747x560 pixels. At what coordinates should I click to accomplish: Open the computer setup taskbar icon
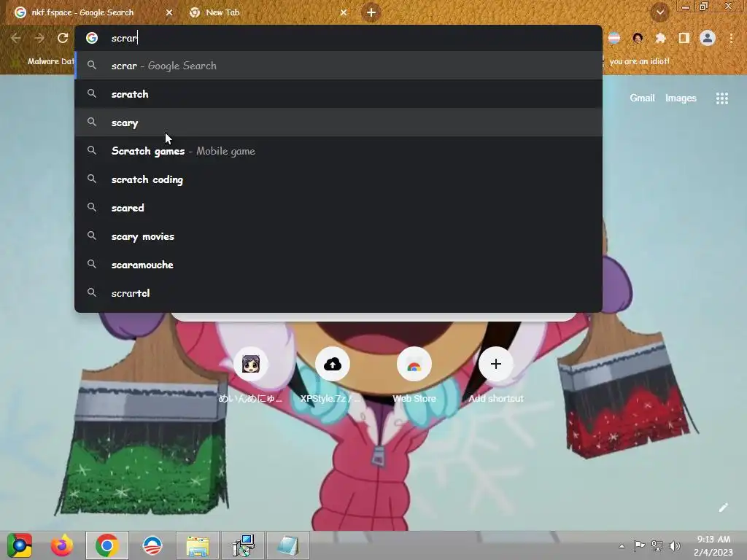pos(243,545)
